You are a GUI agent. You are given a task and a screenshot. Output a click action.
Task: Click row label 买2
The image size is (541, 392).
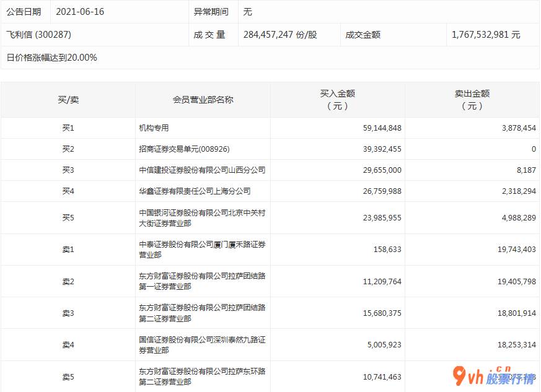(x=68, y=149)
